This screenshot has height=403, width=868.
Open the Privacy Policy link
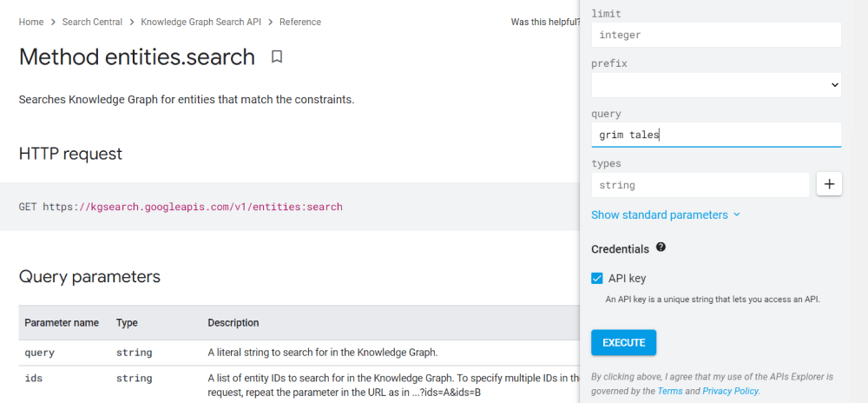point(730,391)
